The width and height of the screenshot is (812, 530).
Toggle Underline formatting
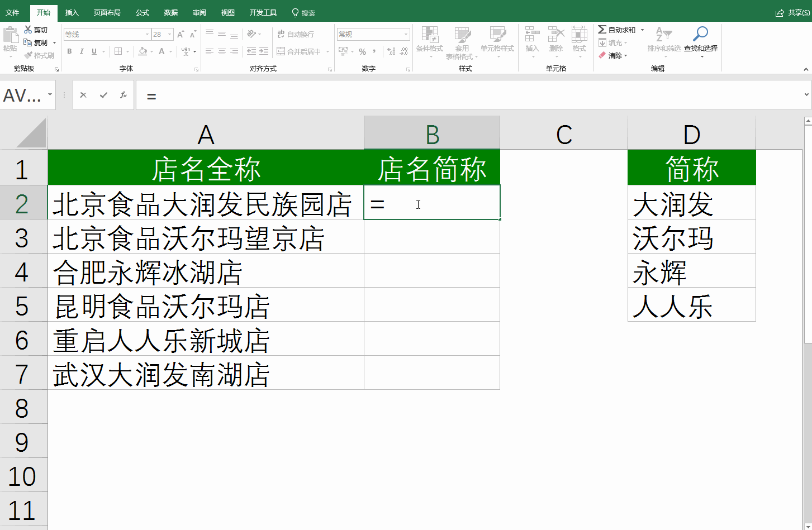[x=94, y=51]
